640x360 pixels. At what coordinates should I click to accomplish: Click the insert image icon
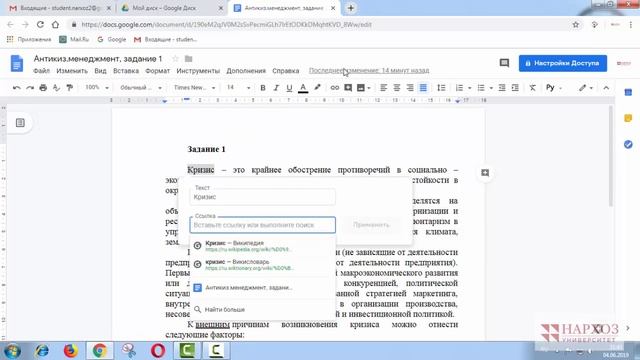coord(361,88)
